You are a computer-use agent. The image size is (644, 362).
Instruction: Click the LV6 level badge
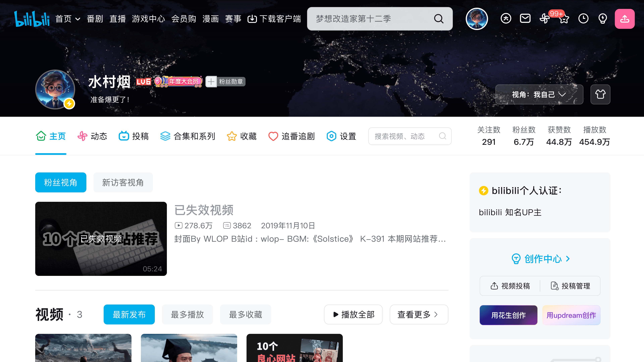tap(144, 82)
